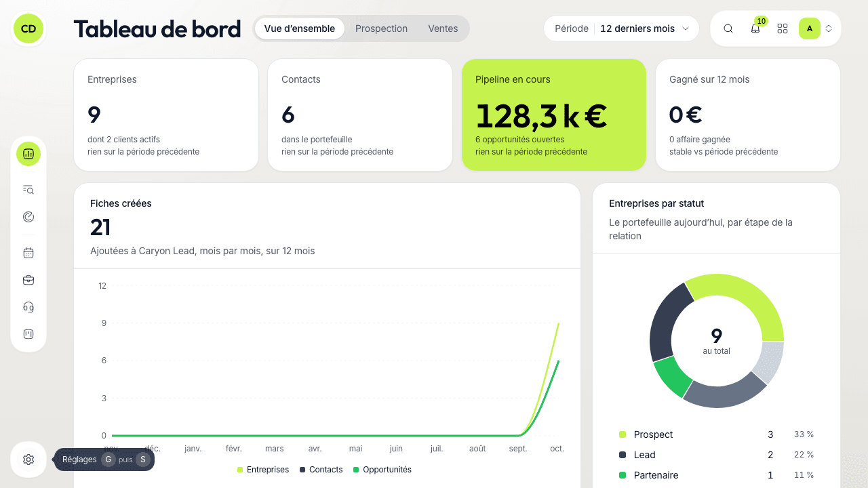Click the "août" label on chart axis
Viewport: 868px width, 488px height.
coord(477,449)
